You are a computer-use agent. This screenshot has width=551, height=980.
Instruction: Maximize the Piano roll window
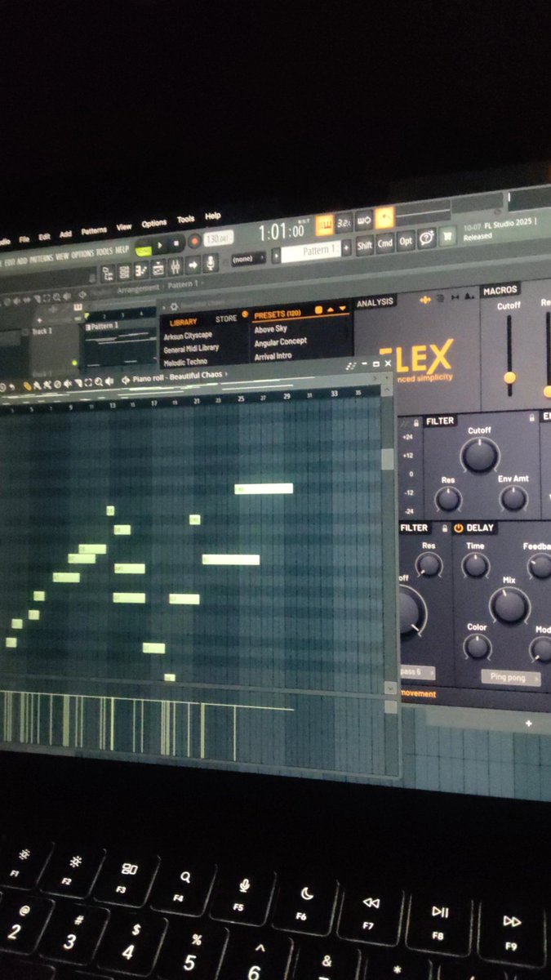[x=375, y=364]
